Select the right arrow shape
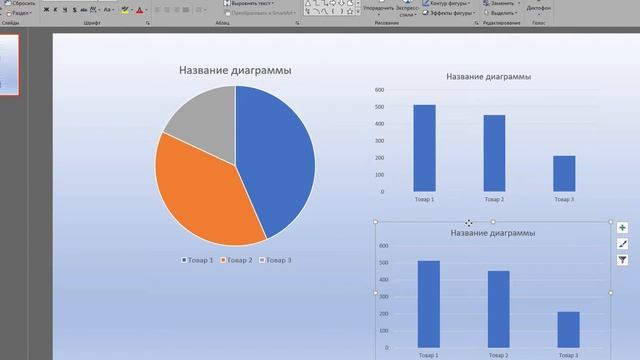The width and height of the screenshot is (640, 360). click(333, 3)
